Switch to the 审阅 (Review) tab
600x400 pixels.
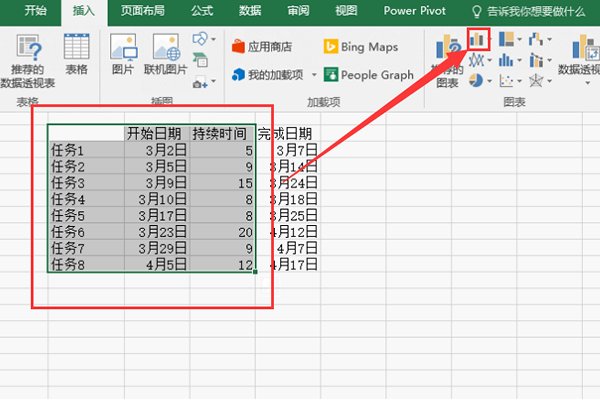tap(298, 11)
